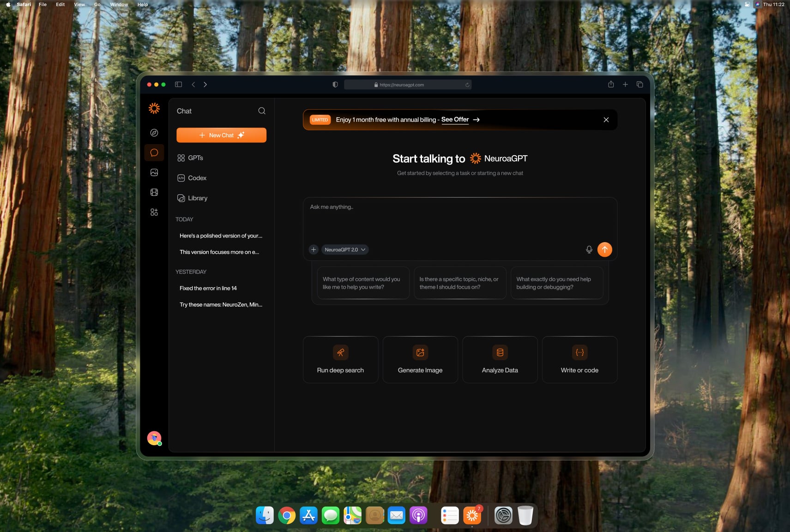Click the microphone voice input icon
790x532 pixels.
point(589,249)
